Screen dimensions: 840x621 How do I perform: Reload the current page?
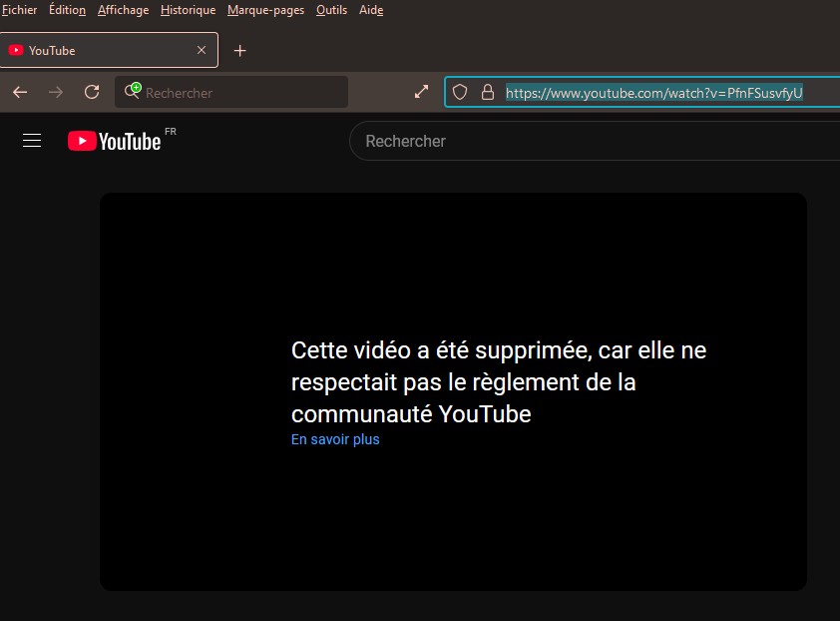[92, 92]
